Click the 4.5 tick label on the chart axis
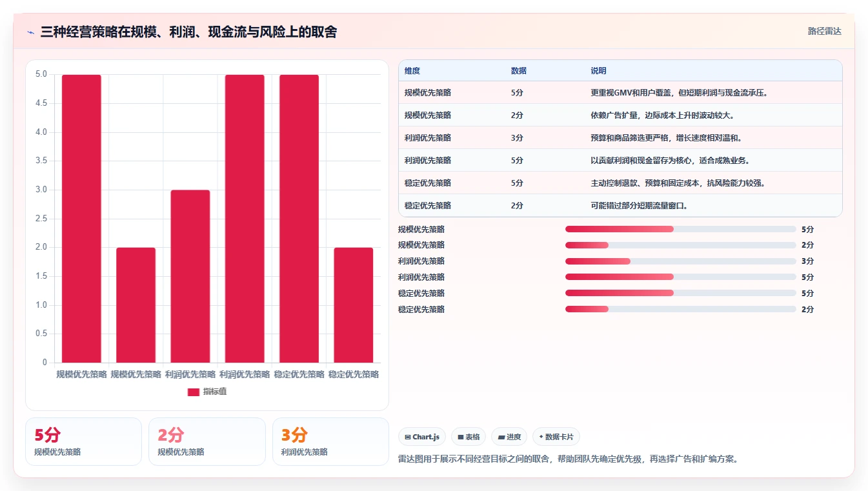 41,103
